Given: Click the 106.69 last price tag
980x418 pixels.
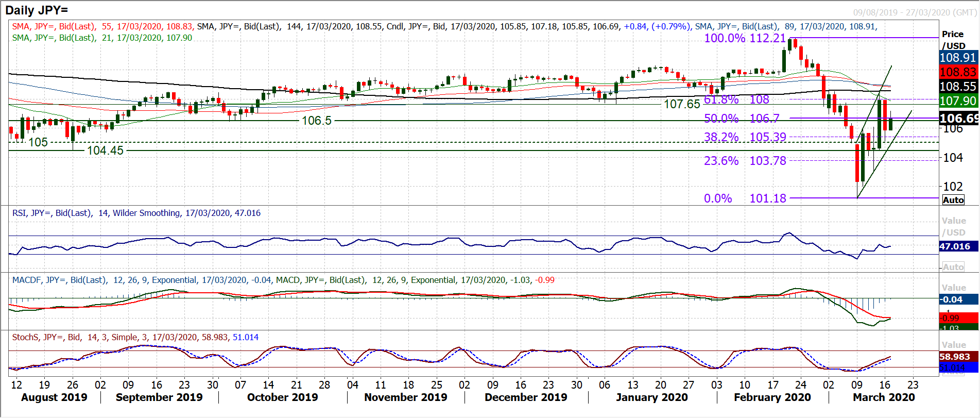Looking at the screenshot, I should (x=958, y=119).
